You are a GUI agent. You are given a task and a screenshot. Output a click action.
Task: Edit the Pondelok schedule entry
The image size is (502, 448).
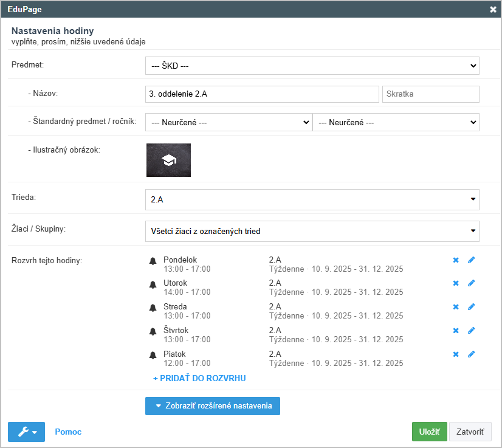(x=471, y=260)
